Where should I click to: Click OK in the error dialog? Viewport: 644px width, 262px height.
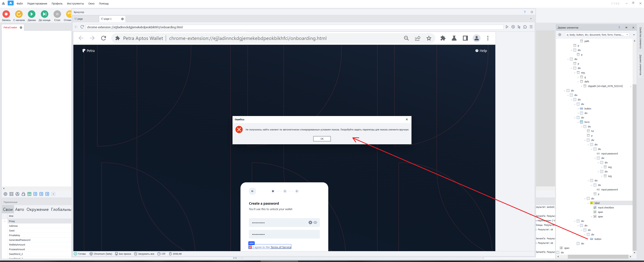click(322, 139)
